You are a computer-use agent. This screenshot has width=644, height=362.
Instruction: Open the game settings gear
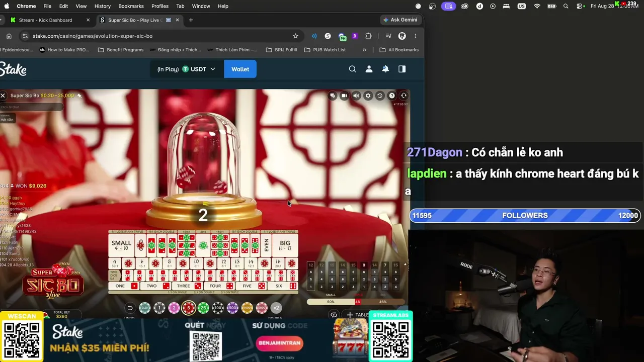coord(368,96)
